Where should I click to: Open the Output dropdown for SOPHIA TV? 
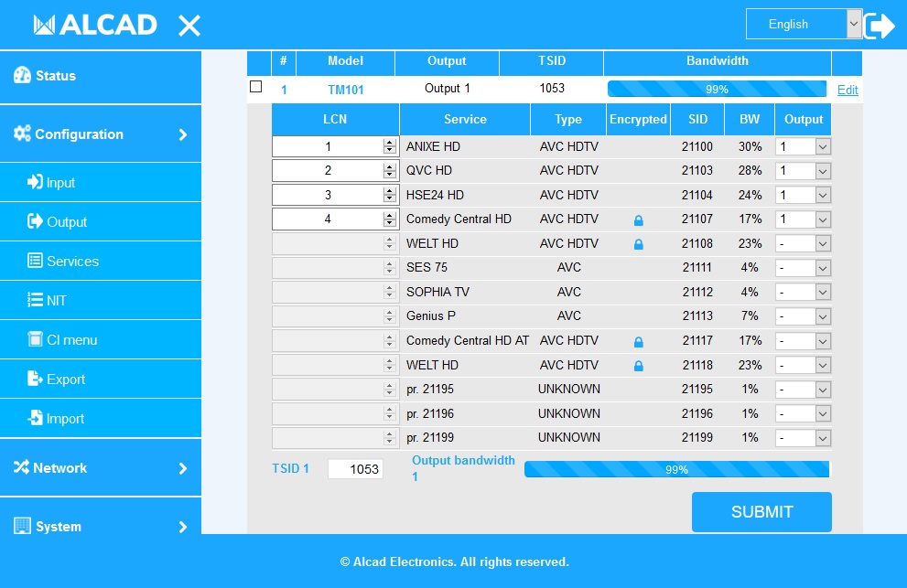click(x=804, y=293)
